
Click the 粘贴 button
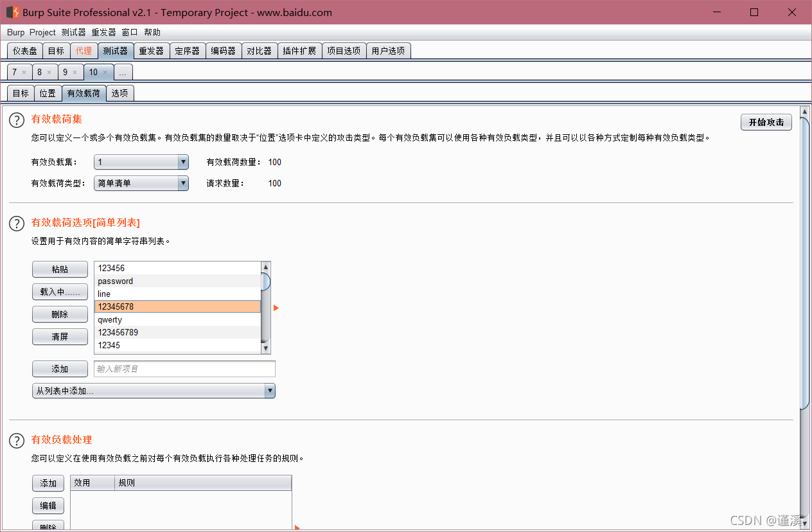click(60, 270)
